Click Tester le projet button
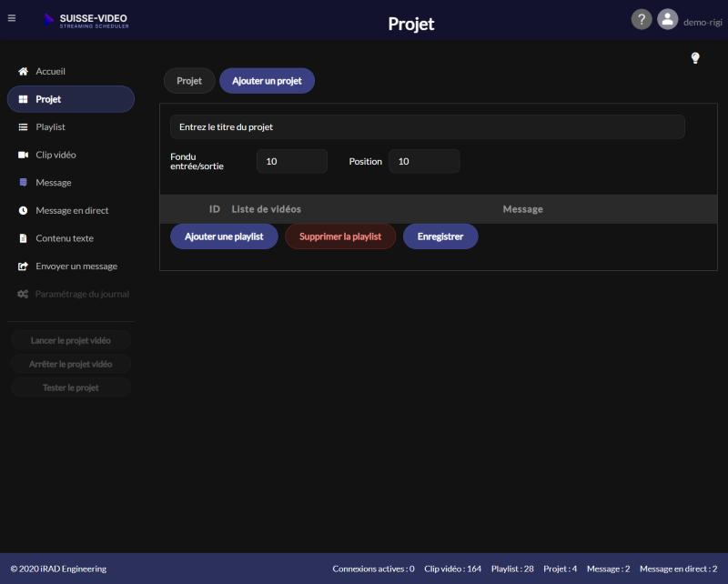This screenshot has height=584, width=728. tap(71, 388)
